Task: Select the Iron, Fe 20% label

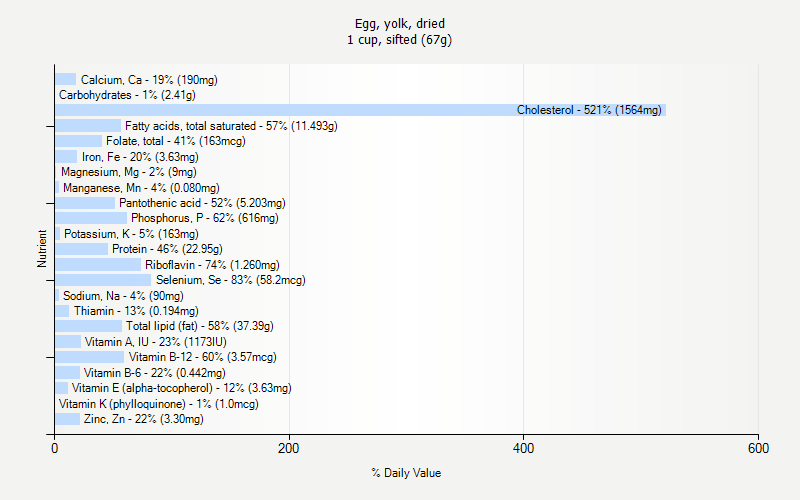Action: 140,157
